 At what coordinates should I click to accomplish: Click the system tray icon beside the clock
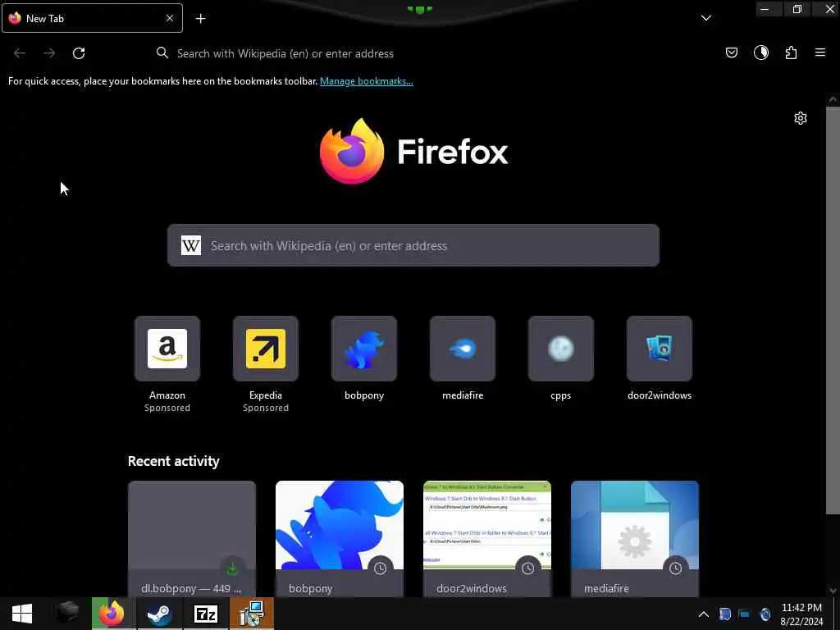[765, 614]
